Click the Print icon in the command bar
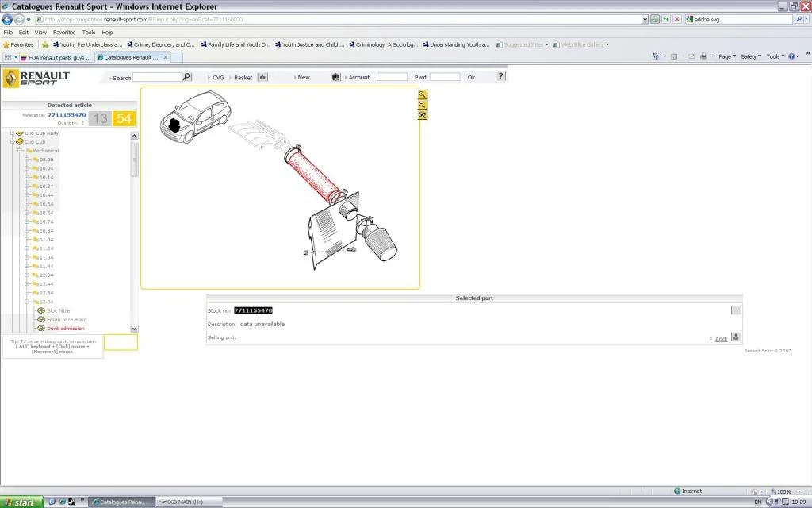 (x=704, y=56)
